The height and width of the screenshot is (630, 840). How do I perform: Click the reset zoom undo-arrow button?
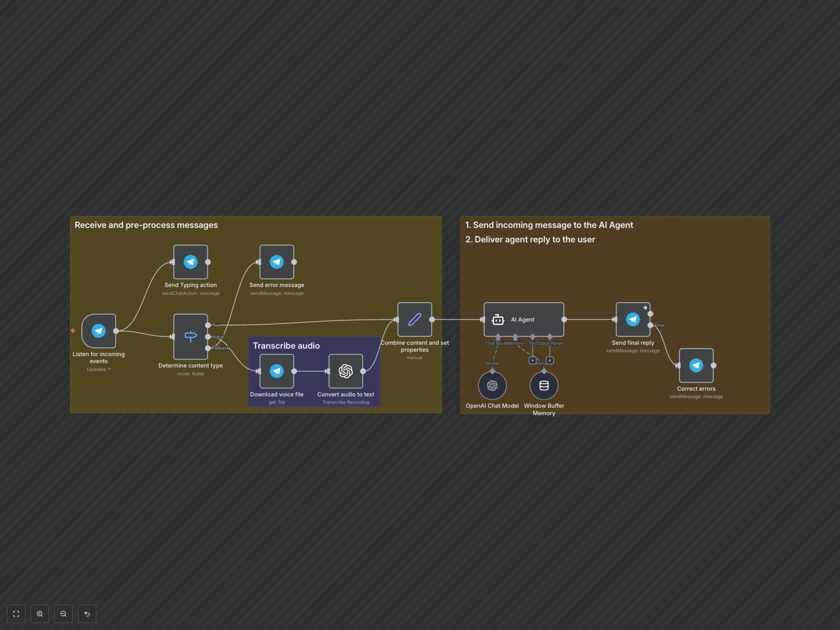[x=87, y=614]
